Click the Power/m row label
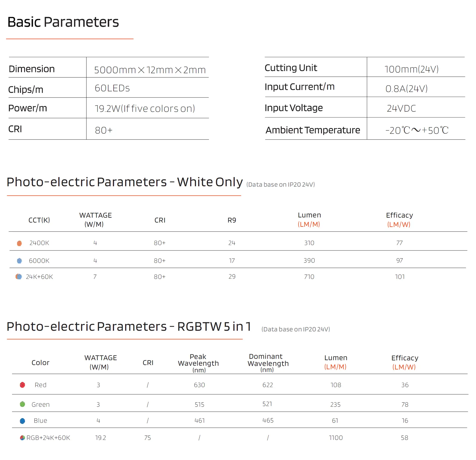 click(x=28, y=108)
